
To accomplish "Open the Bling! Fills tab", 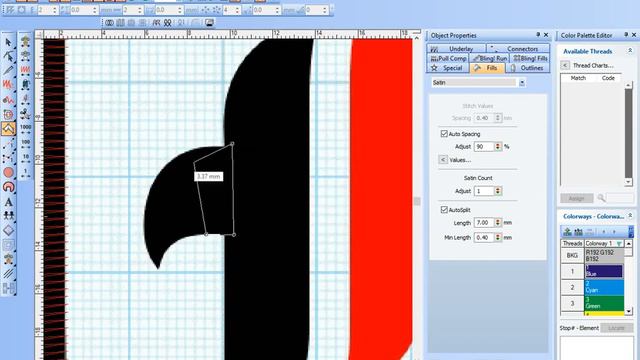I will point(530,58).
